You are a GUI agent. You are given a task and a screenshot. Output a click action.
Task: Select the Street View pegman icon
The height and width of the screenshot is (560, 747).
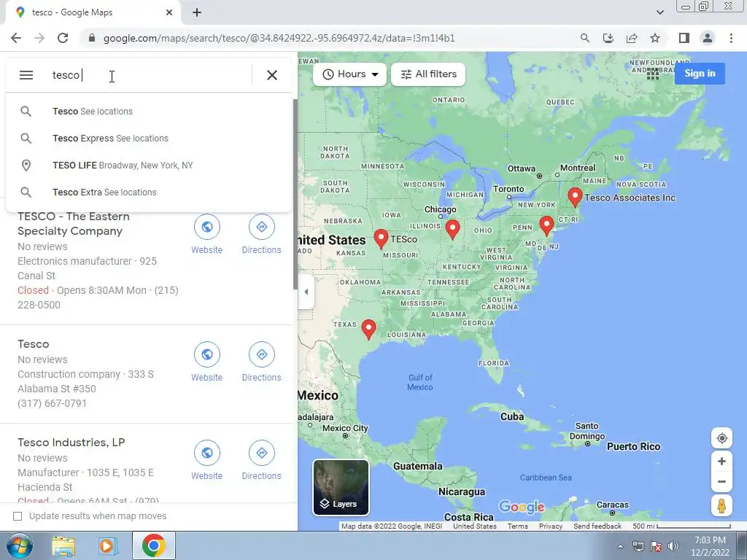click(721, 506)
